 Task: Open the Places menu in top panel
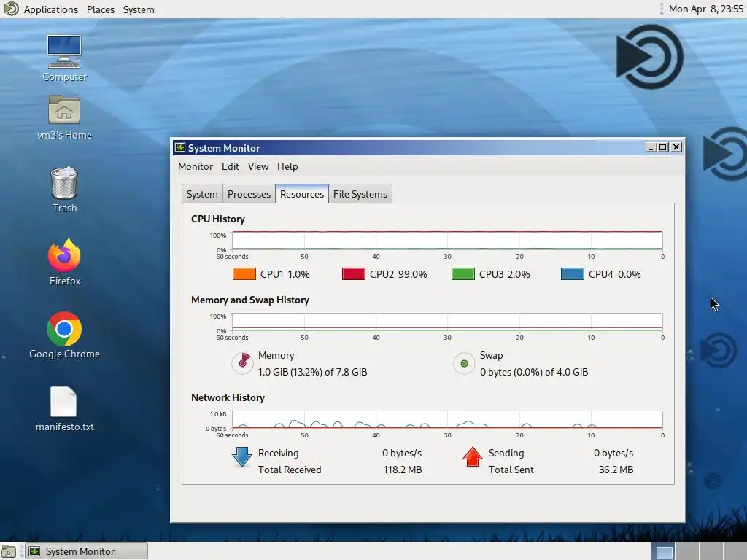(101, 9)
